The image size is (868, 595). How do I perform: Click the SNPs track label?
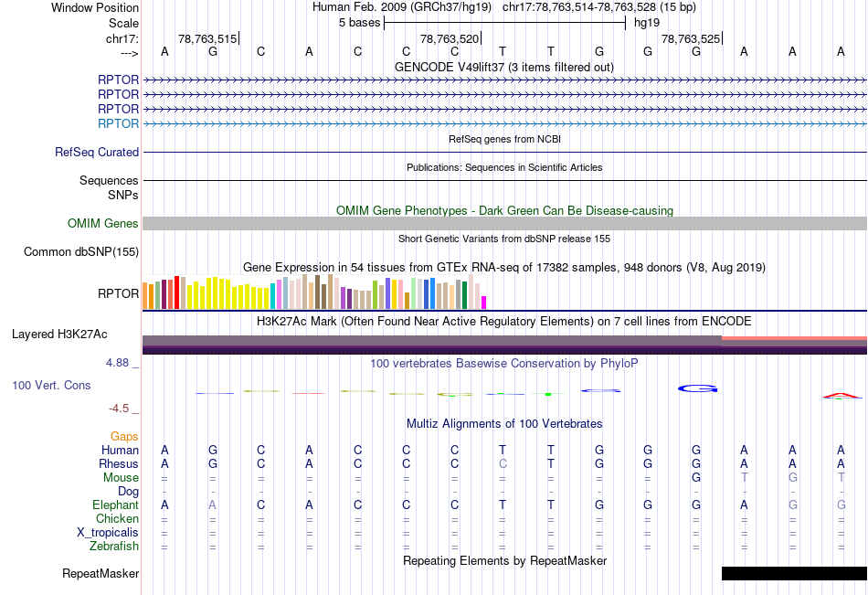point(123,195)
